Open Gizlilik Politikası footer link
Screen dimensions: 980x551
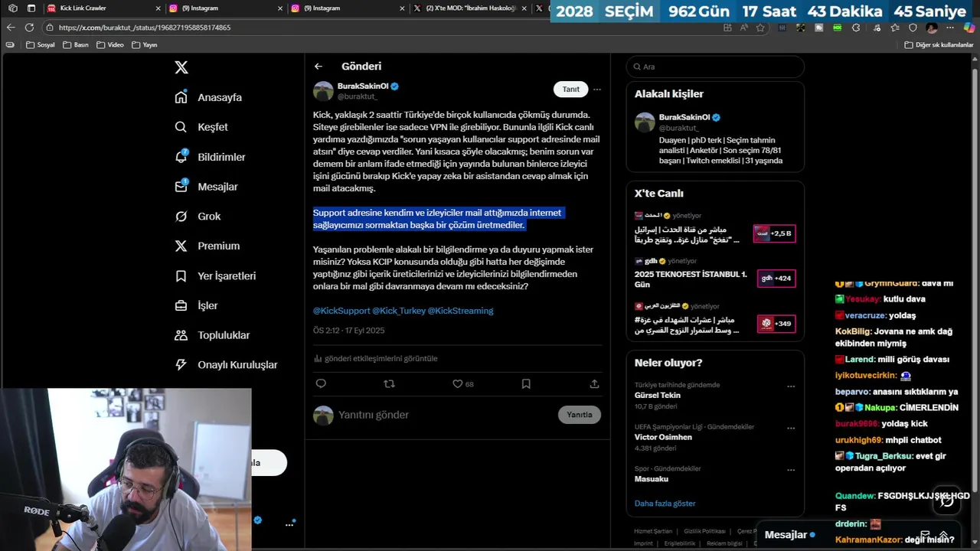(704, 531)
